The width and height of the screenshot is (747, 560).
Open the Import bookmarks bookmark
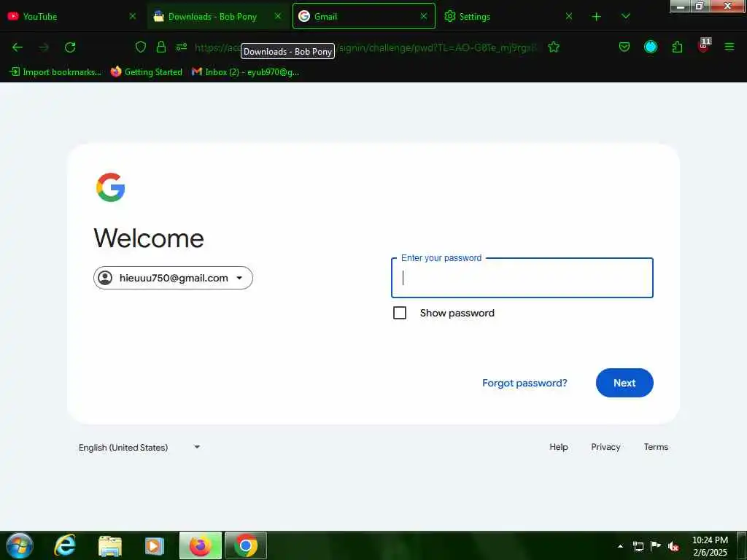coord(55,72)
